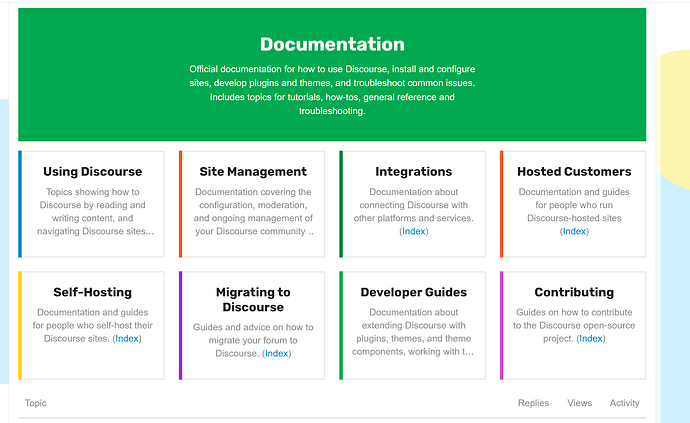This screenshot has width=690, height=423.
Task: Open the Contributing category heading
Action: (574, 292)
